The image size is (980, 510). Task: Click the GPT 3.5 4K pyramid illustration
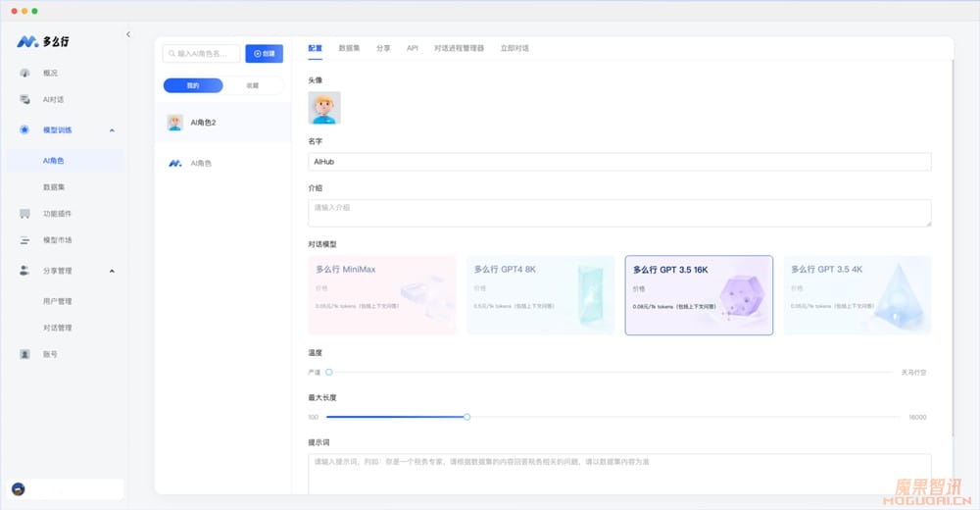tap(898, 295)
